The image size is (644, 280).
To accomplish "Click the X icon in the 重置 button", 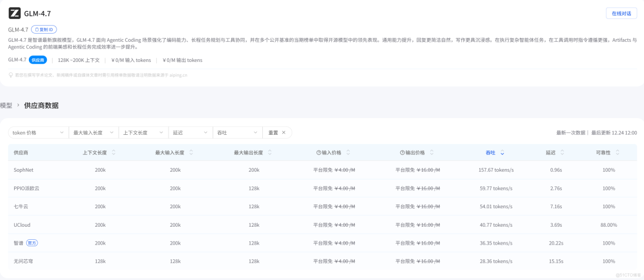I will point(283,133).
